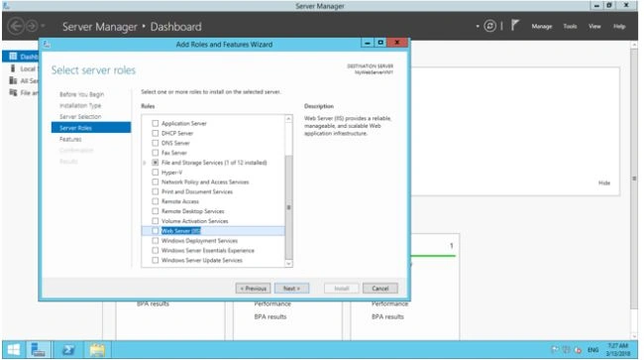
Task: Click the Cancel button in wizard
Action: (x=379, y=289)
